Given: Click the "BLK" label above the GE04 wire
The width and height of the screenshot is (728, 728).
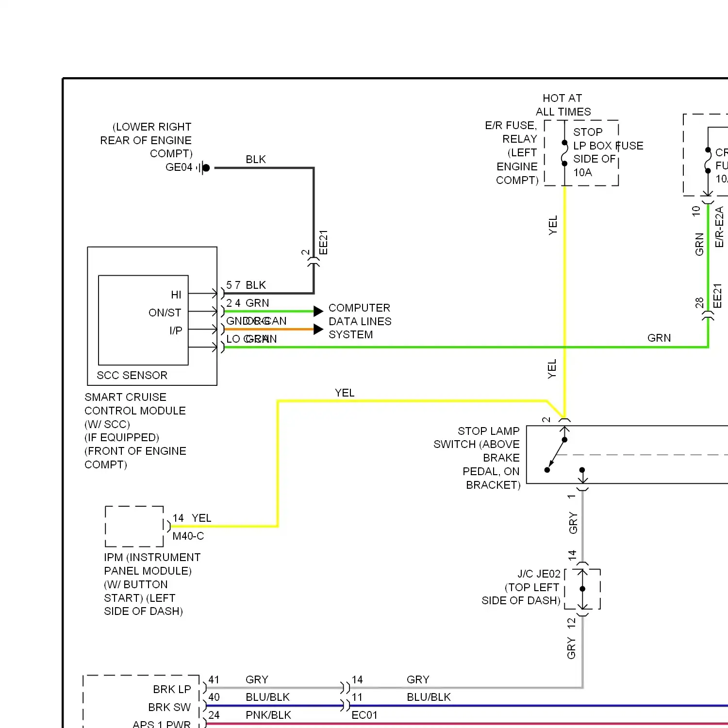Looking at the screenshot, I should (256, 160).
